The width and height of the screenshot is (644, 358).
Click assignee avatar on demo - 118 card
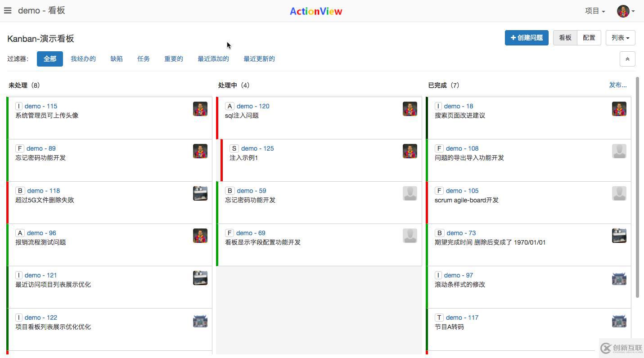tap(200, 193)
